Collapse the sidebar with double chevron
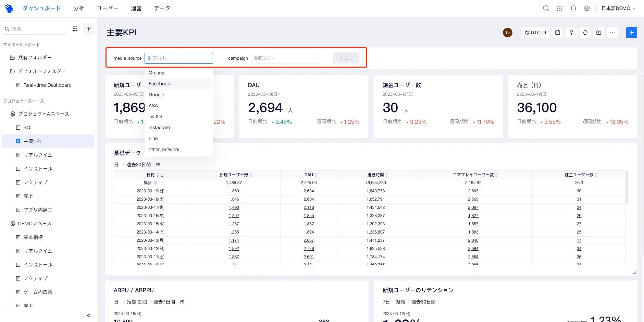 click(89, 315)
